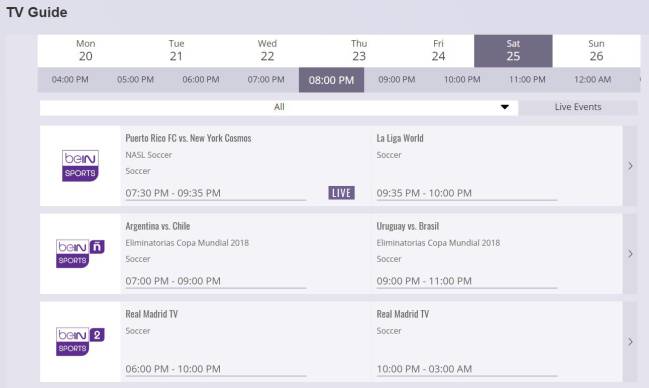Select the 04:00 PM time slot
Screen dimensions: 649x388
point(70,80)
